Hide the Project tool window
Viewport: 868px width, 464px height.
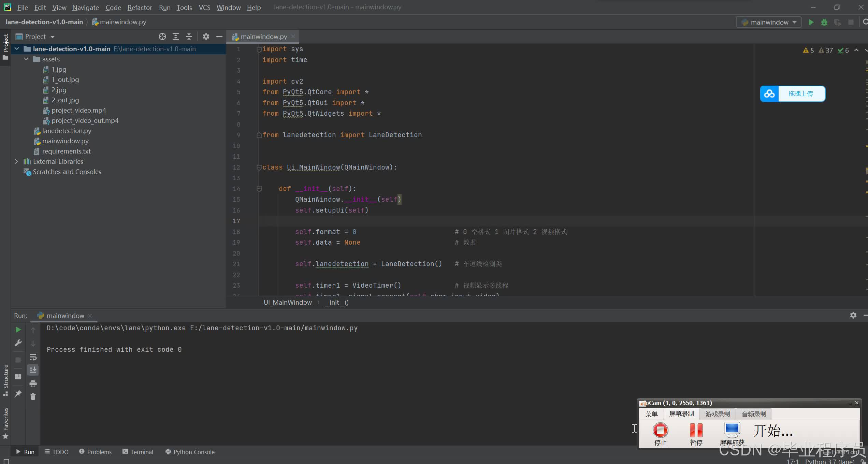click(219, 37)
